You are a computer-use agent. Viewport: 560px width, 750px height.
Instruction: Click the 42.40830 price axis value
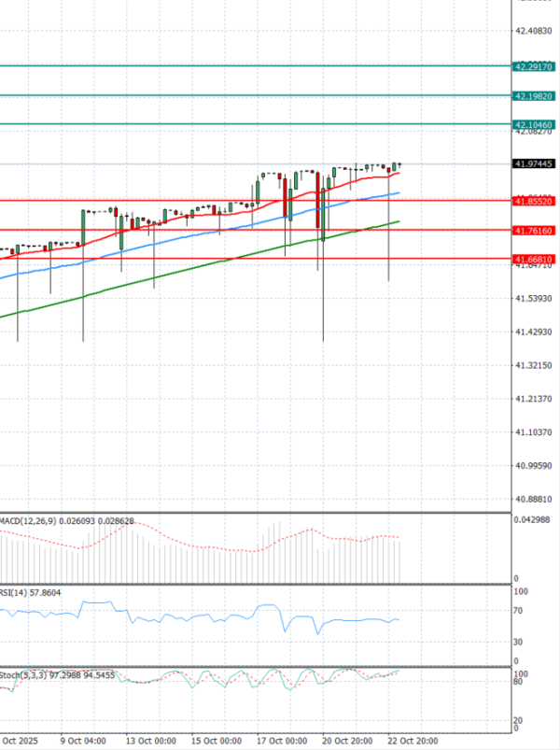point(534,31)
